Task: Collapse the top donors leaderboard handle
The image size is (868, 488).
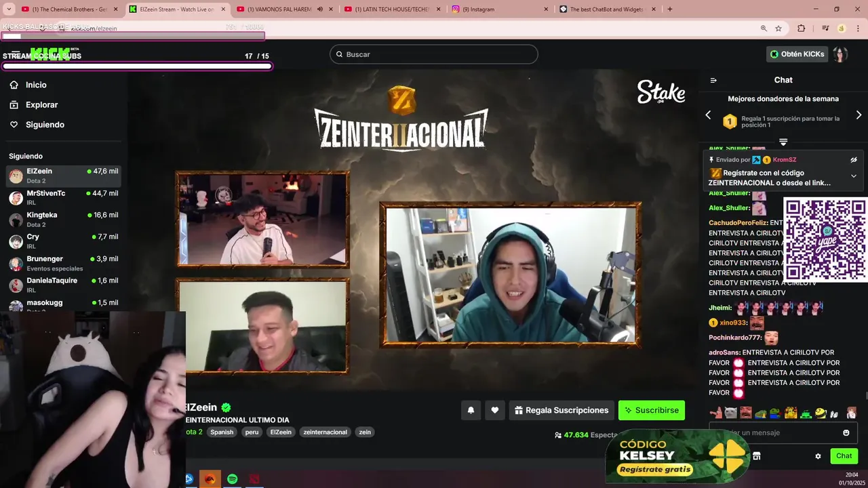Action: pyautogui.click(x=783, y=142)
